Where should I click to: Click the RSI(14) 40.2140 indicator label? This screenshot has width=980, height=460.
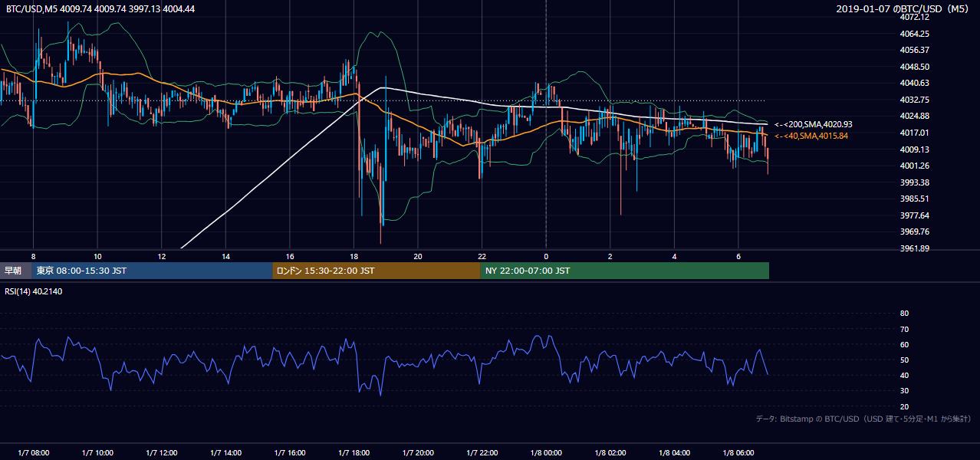click(35, 292)
